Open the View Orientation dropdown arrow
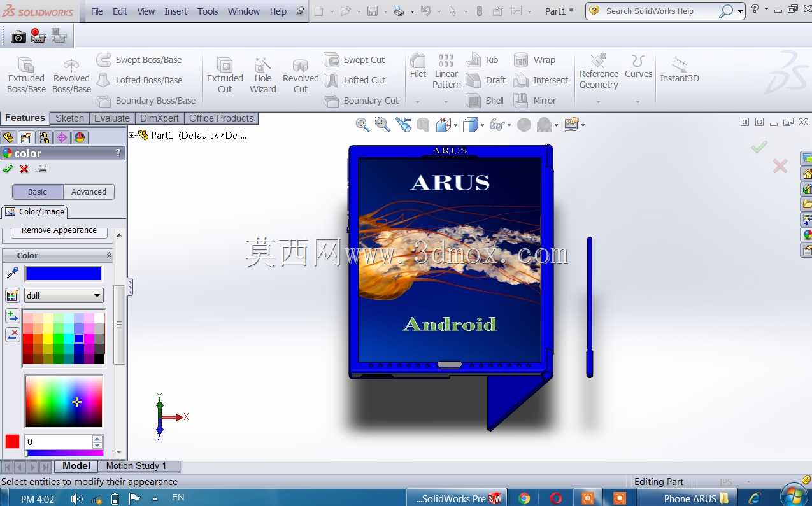This screenshot has width=812, height=506. [456, 125]
